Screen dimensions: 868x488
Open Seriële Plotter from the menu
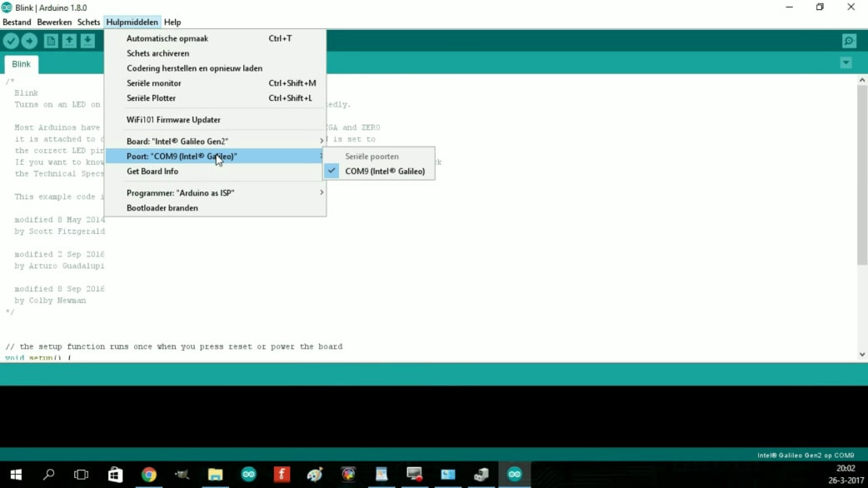pos(216,98)
